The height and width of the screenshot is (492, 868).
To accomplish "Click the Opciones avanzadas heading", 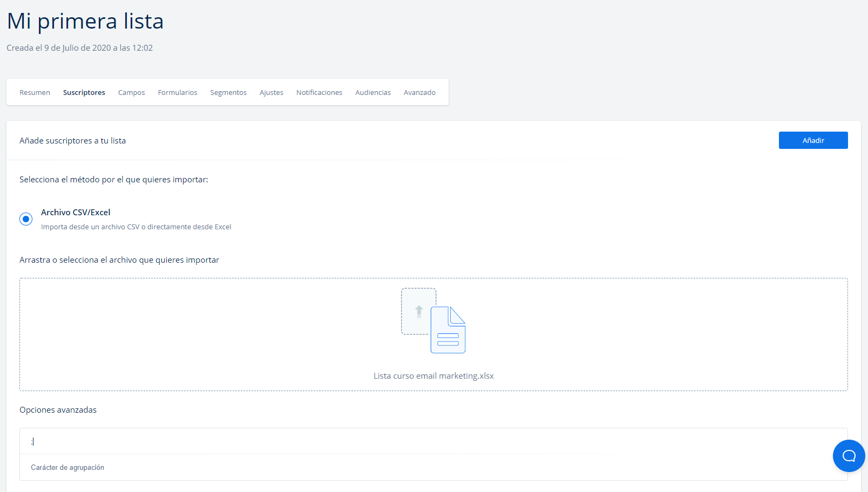I will [x=58, y=410].
